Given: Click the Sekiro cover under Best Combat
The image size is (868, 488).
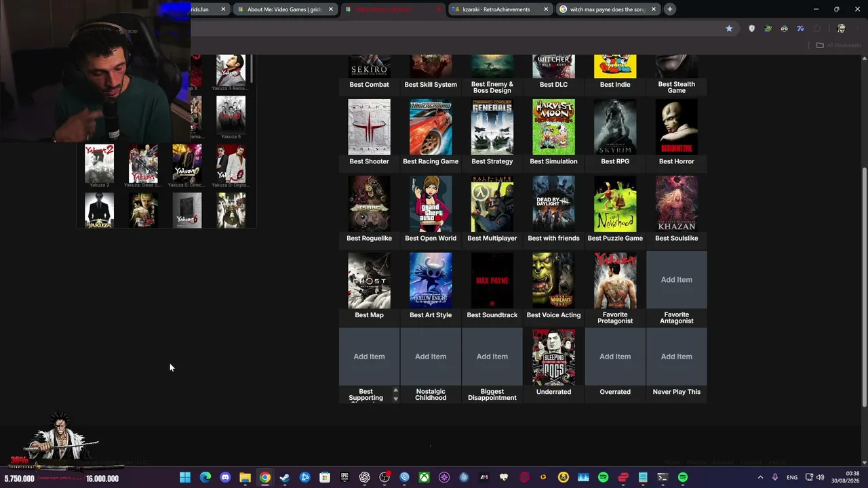Looking at the screenshot, I should 369,66.
